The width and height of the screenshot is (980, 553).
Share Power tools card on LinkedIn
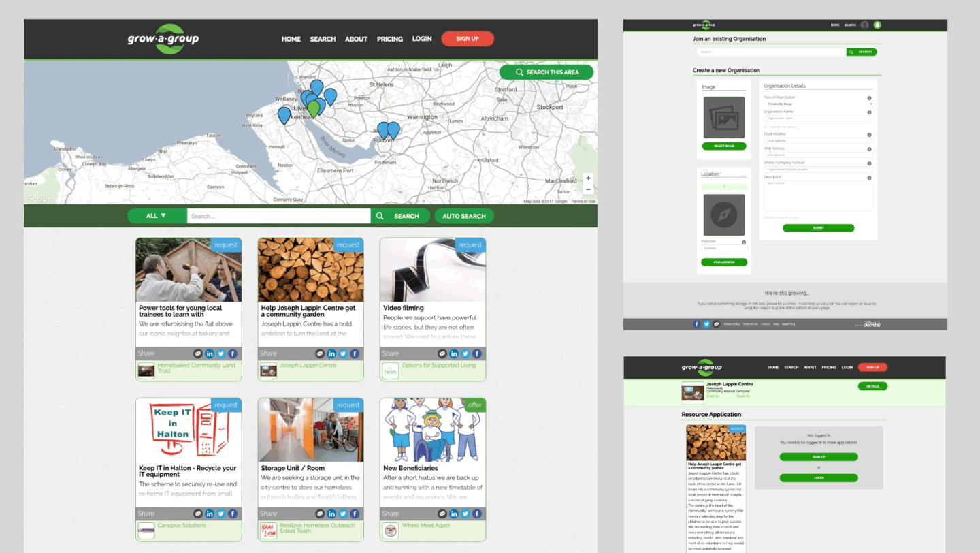210,353
